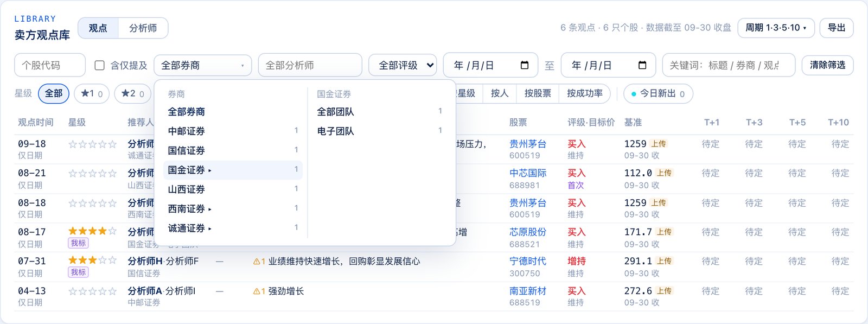This screenshot has height=324, width=868.
Task: Click star rating on 08-17 row
Action: 92,231
